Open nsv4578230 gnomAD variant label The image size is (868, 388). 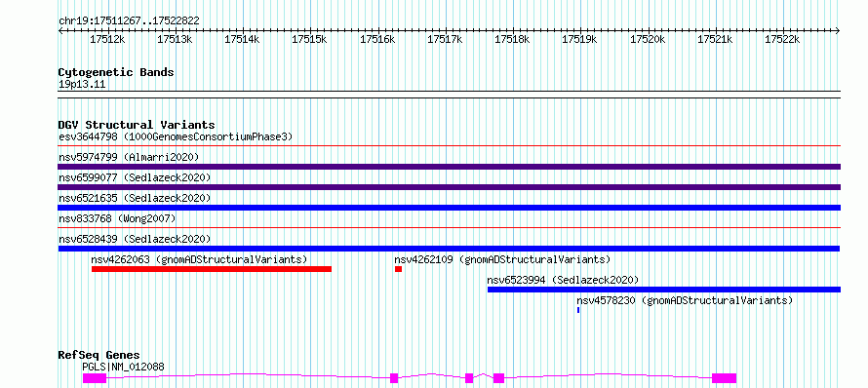(x=685, y=300)
